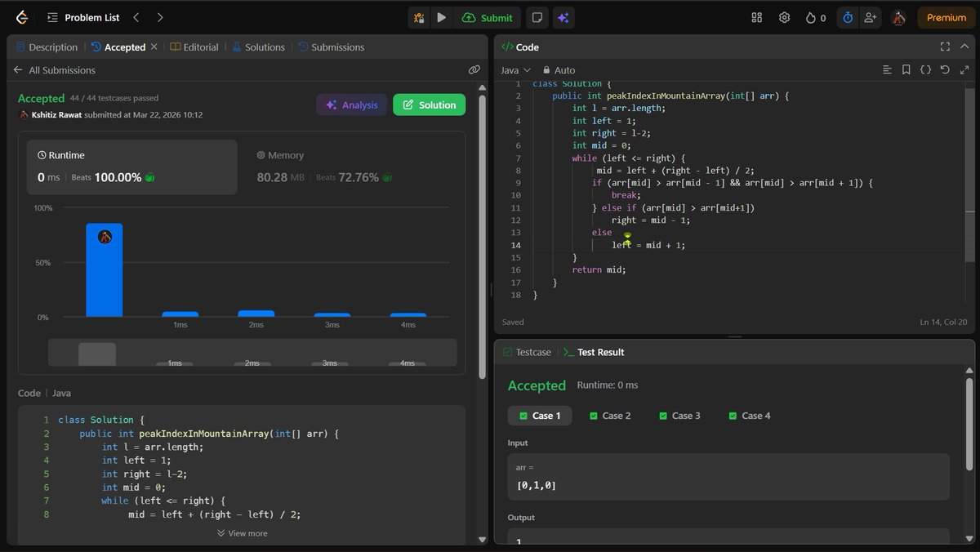This screenshot has height=552, width=980.
Task: Click 'Runtime: 0 ms' in test result
Action: click(x=608, y=385)
